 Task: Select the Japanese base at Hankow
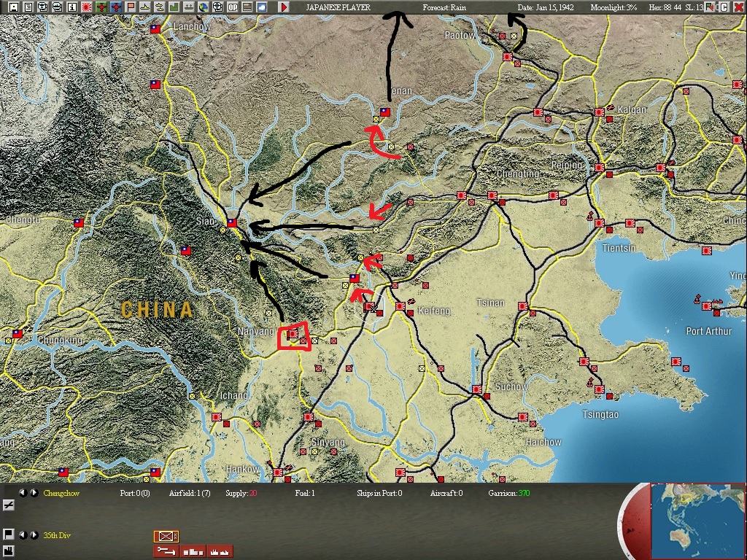tap(278, 472)
